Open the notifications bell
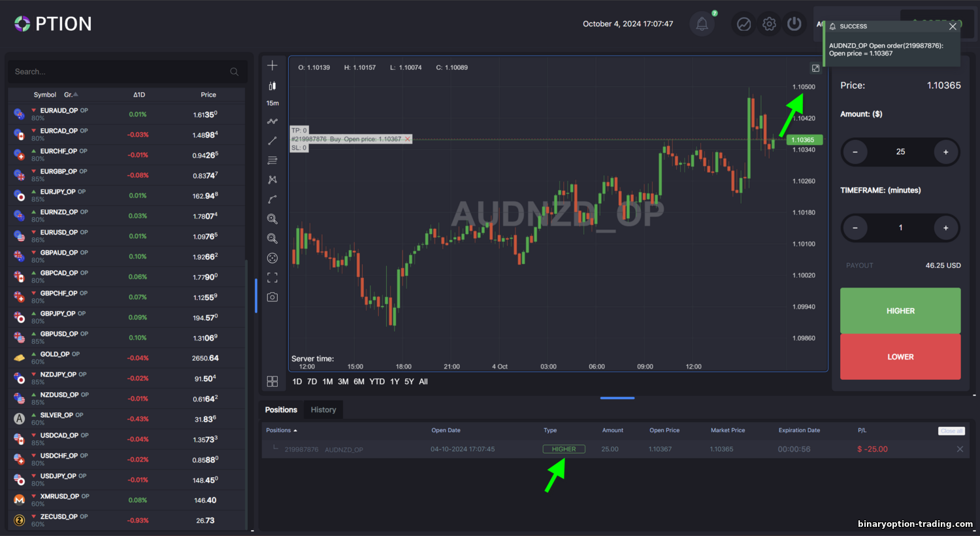 (702, 24)
